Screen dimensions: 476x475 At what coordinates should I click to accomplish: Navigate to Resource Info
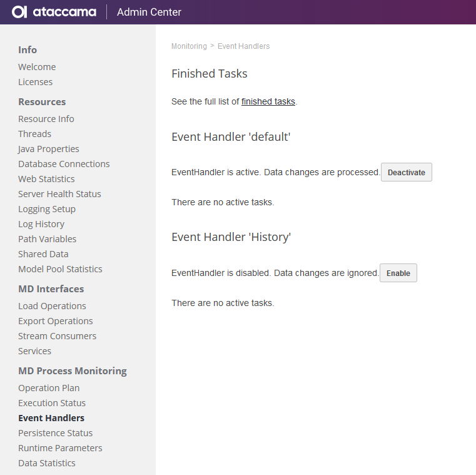coord(46,119)
